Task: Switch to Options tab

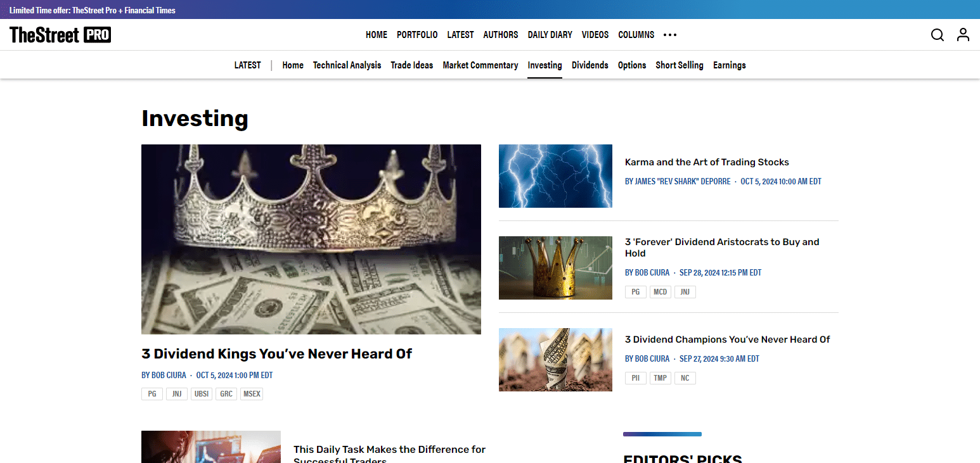Action: (632, 65)
